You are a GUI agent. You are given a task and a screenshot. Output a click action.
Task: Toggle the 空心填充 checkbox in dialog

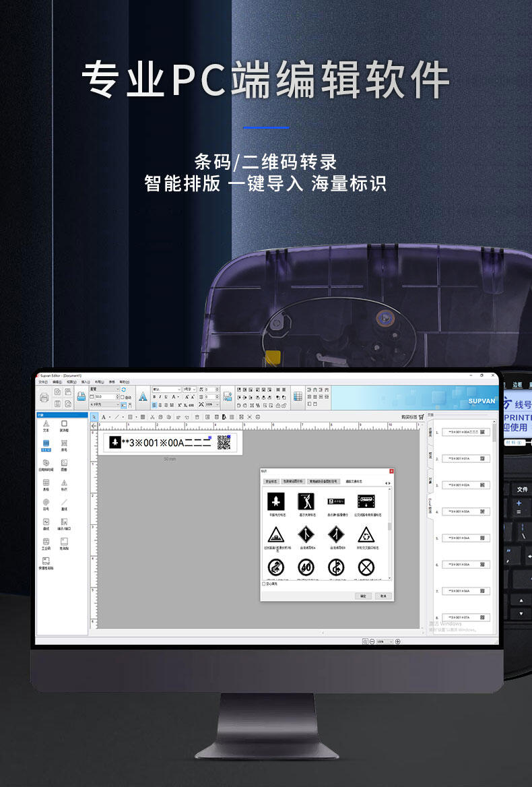pos(264,584)
